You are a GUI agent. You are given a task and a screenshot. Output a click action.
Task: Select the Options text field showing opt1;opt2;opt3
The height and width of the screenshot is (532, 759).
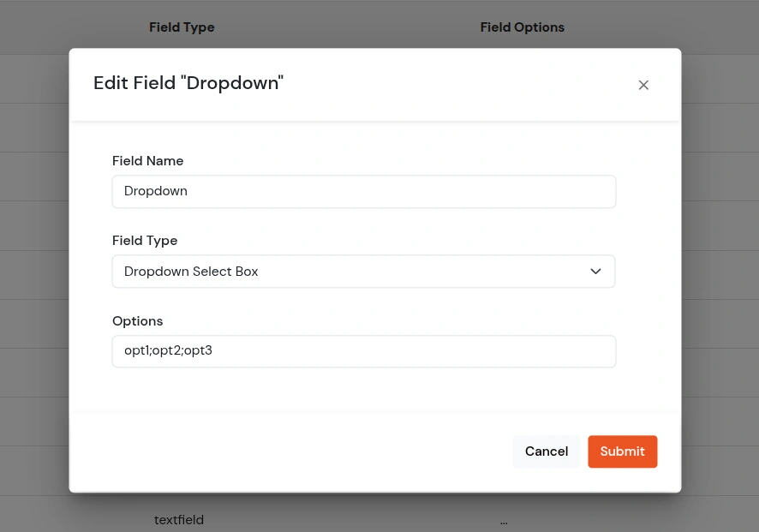click(x=363, y=350)
